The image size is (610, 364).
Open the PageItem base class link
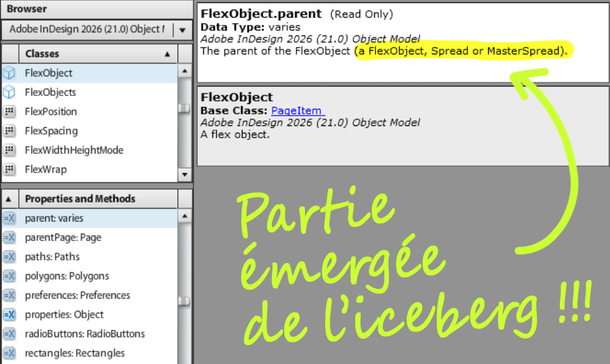pyautogui.click(x=298, y=111)
